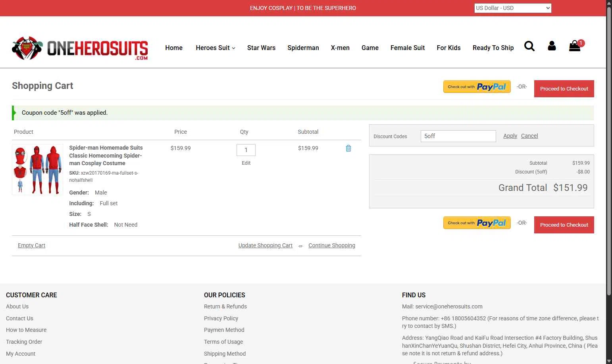Click the Grand Total $151.99 amount
The image size is (612, 364).
click(x=570, y=188)
